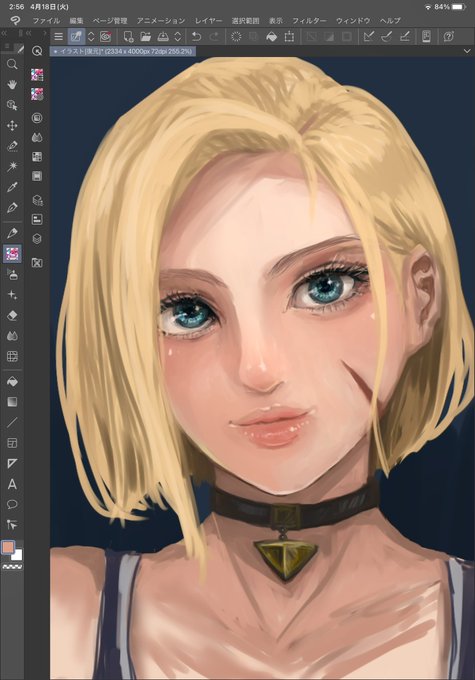The height and width of the screenshot is (680, 475).
Task: Click the Open file folder icon
Action: [x=146, y=36]
